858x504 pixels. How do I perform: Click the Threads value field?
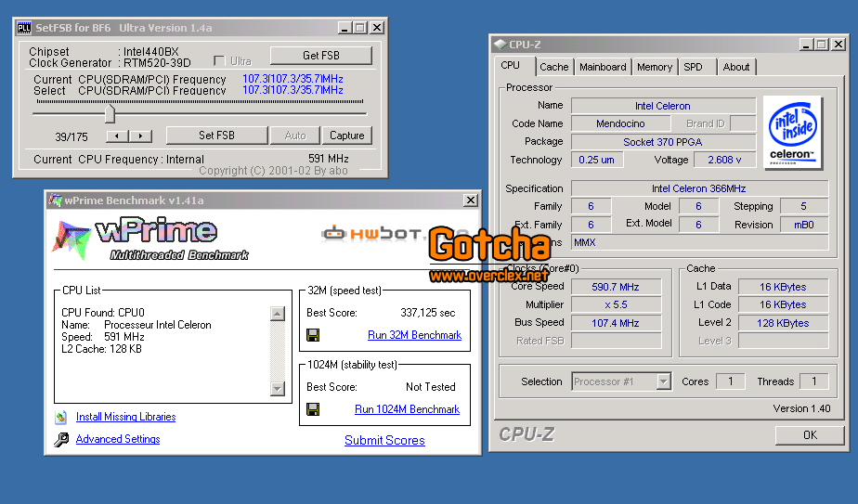[x=814, y=381]
